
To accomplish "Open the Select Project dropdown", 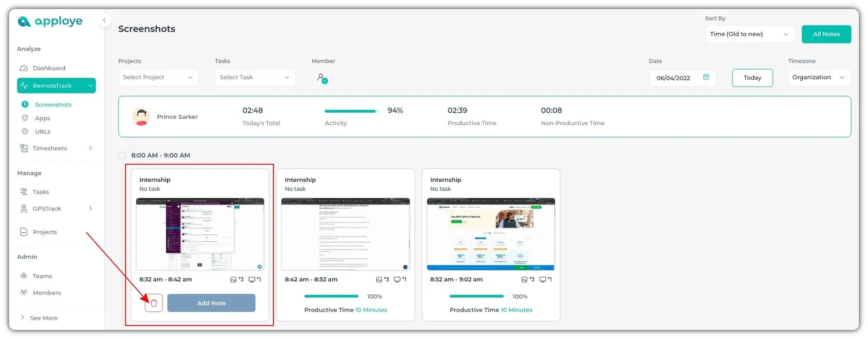I will click(158, 78).
